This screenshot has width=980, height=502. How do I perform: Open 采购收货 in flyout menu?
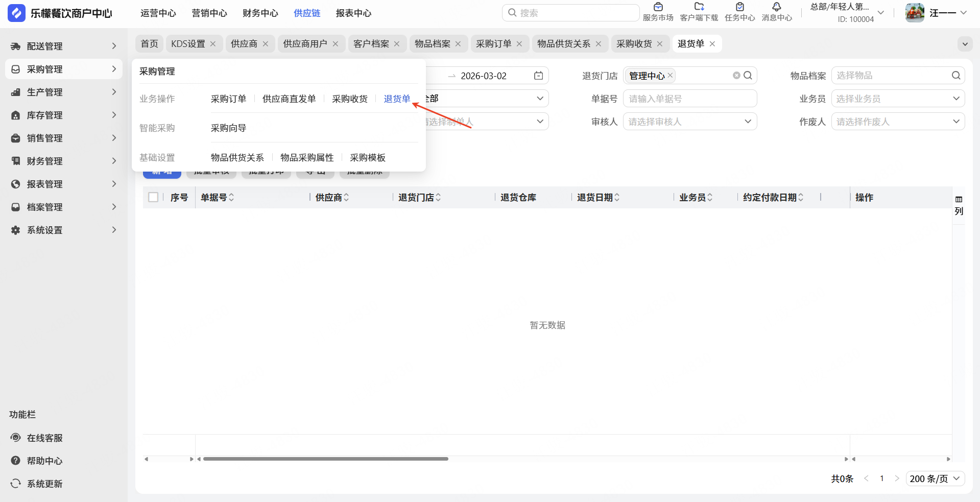coord(350,99)
